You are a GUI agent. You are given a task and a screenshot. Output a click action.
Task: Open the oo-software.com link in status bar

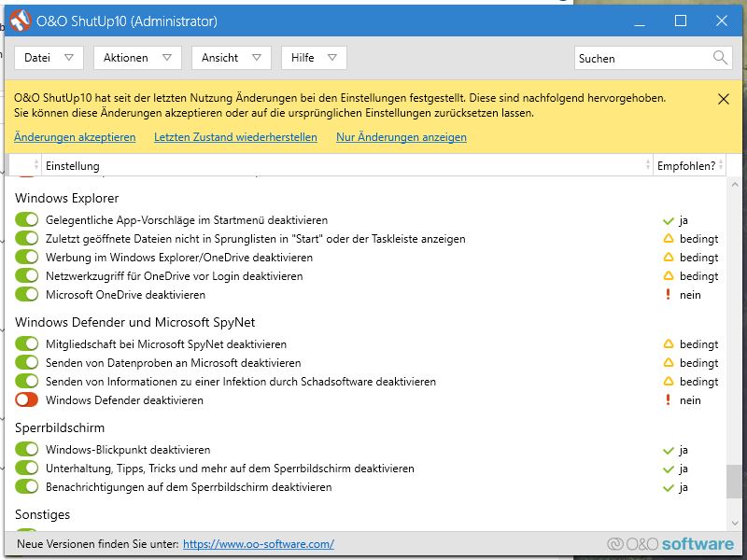(x=259, y=544)
